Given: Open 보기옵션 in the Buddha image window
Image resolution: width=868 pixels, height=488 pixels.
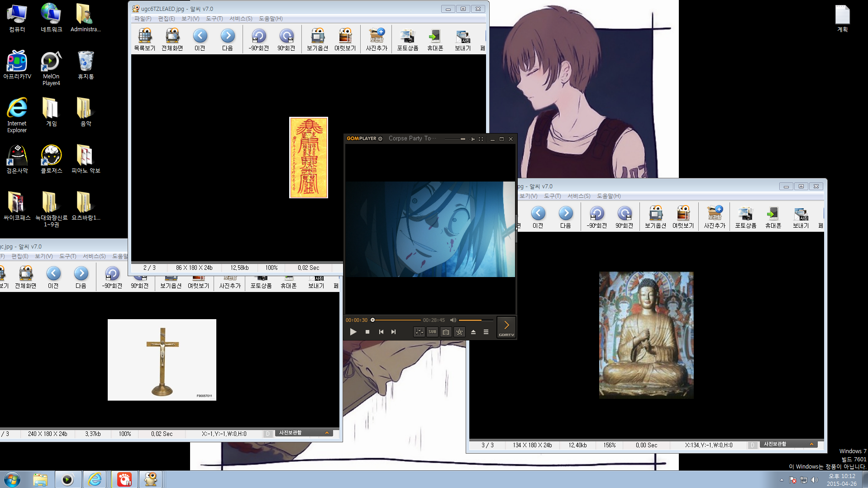Looking at the screenshot, I should 656,217.
